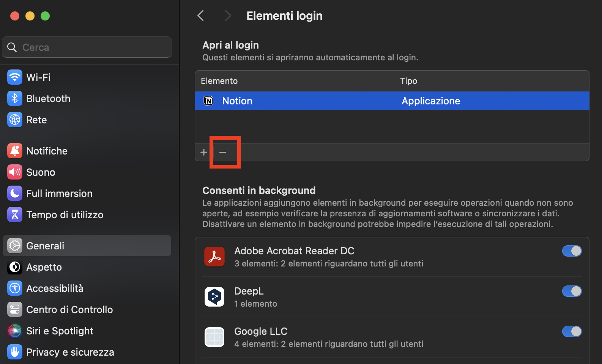Toggle Google LLC background permission

[x=572, y=331]
